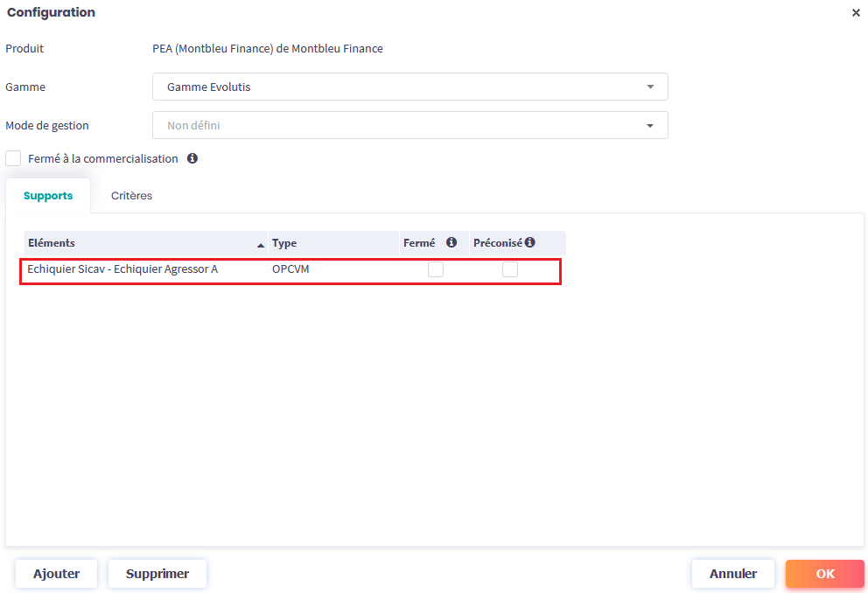Check Fermé box for Echiquier Agressor A

(x=435, y=269)
